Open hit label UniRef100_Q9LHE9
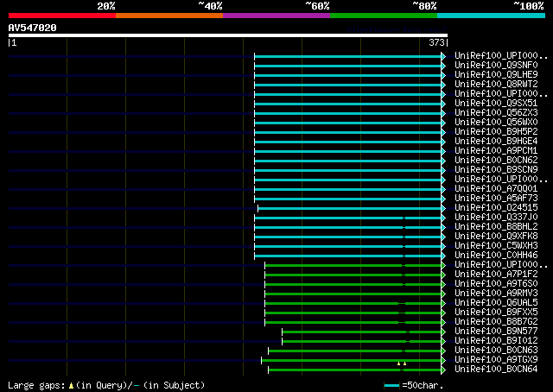The height and width of the screenshot is (392, 553). (496, 75)
